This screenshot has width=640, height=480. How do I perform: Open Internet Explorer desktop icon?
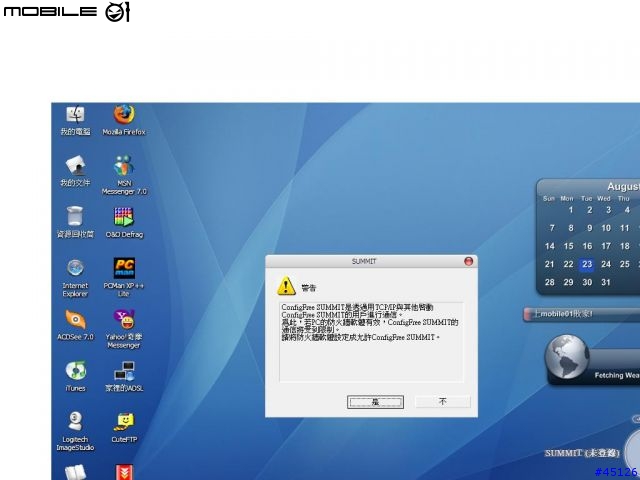pos(76,278)
